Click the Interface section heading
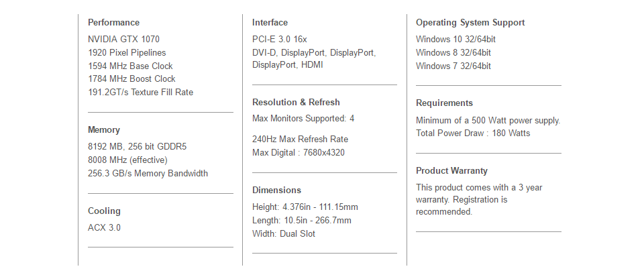Image resolution: width=644 pixels, height=277 pixels. [x=270, y=23]
